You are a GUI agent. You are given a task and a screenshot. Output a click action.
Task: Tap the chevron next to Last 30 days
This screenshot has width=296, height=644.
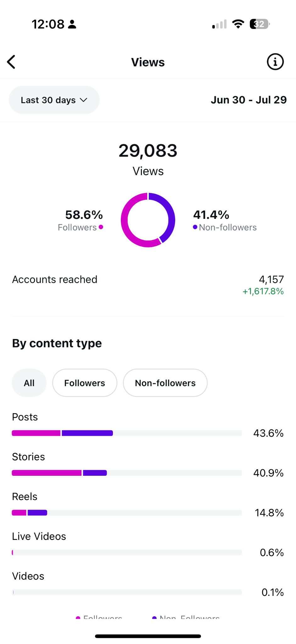tap(83, 100)
